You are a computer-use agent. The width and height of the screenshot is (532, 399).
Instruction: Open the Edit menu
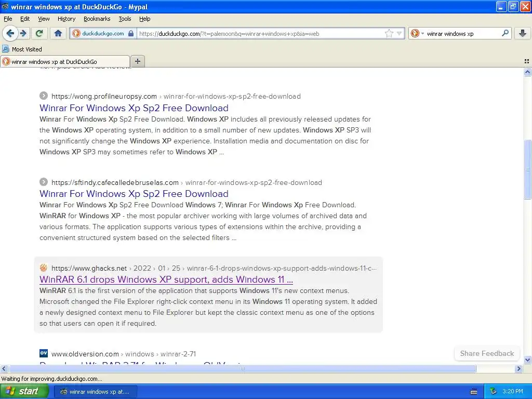point(25,19)
